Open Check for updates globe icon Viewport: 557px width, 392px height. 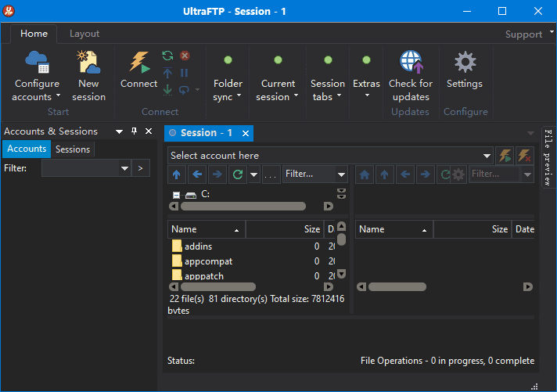411,62
